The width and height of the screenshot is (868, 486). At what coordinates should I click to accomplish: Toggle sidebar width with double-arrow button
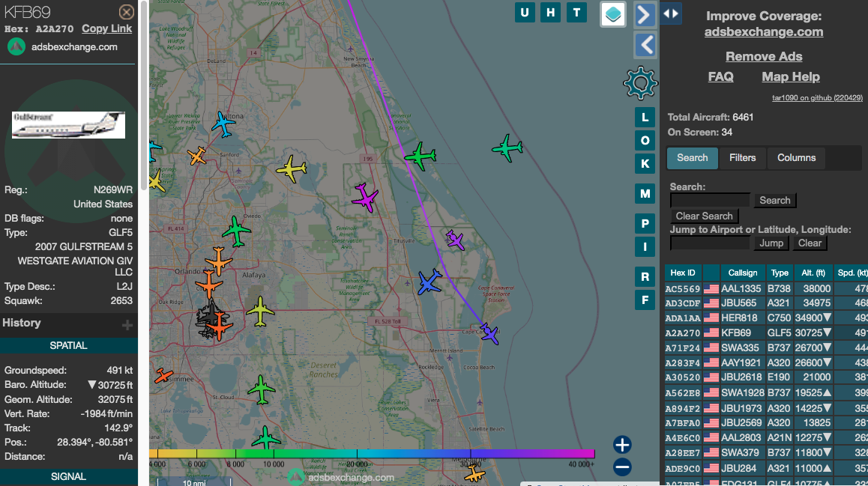coord(670,13)
